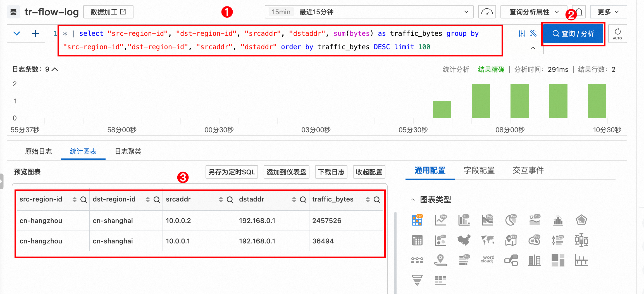
Task: Select the Pro pie chart type
Action: click(511, 220)
